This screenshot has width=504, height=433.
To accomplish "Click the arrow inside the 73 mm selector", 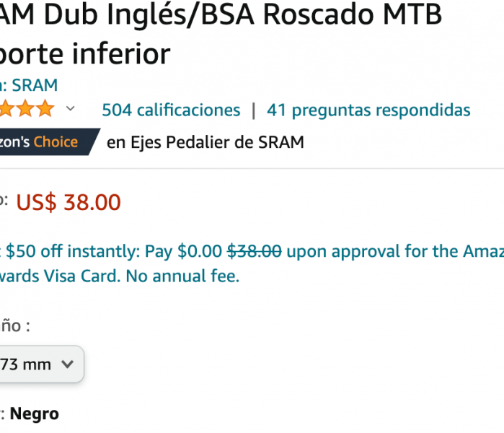I will [68, 364].
